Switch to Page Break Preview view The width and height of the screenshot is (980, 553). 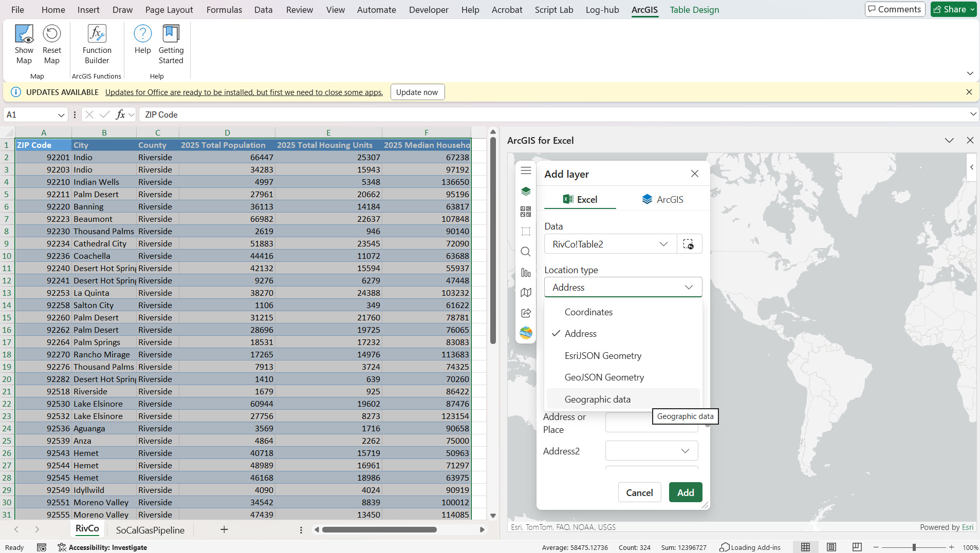[x=857, y=547]
